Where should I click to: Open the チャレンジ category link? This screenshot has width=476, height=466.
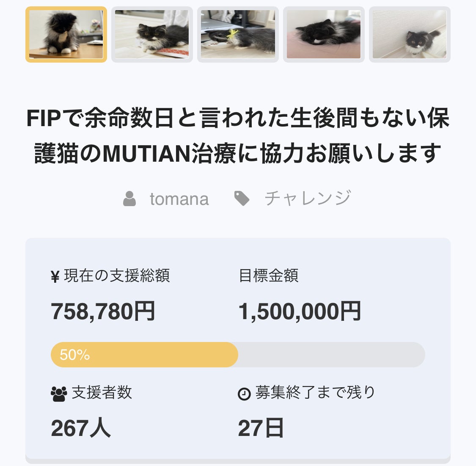[x=308, y=198]
